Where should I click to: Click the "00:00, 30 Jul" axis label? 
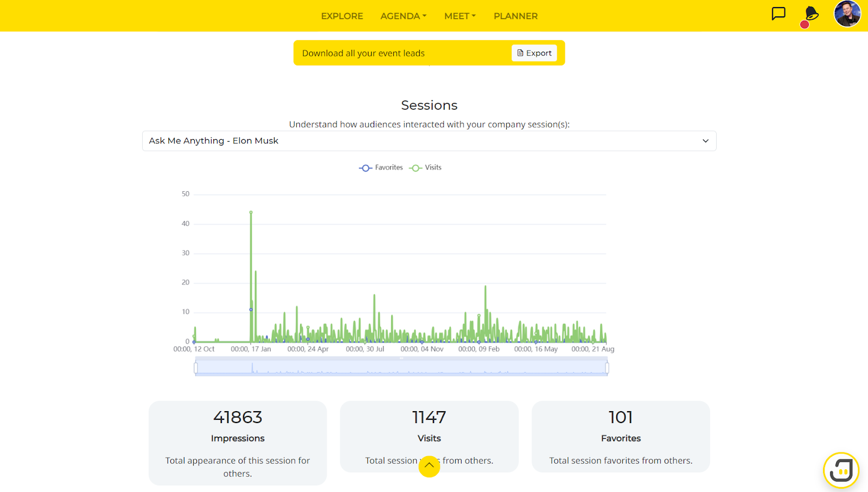click(x=365, y=349)
